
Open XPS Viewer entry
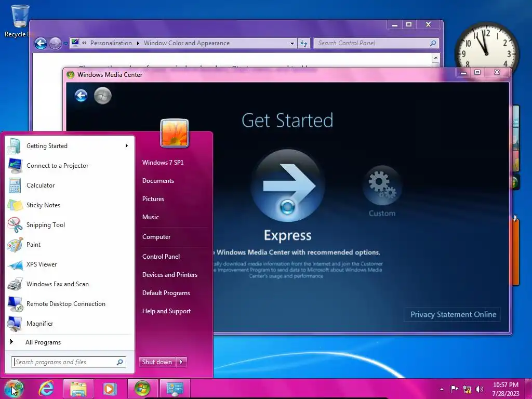[x=70, y=264]
